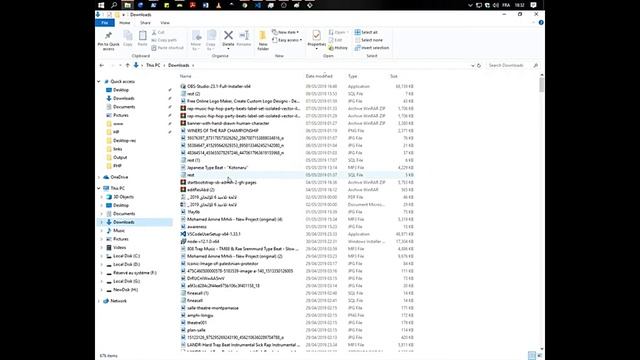Sort by the Name column header
Screen dimensions: 640x360
(186, 76)
